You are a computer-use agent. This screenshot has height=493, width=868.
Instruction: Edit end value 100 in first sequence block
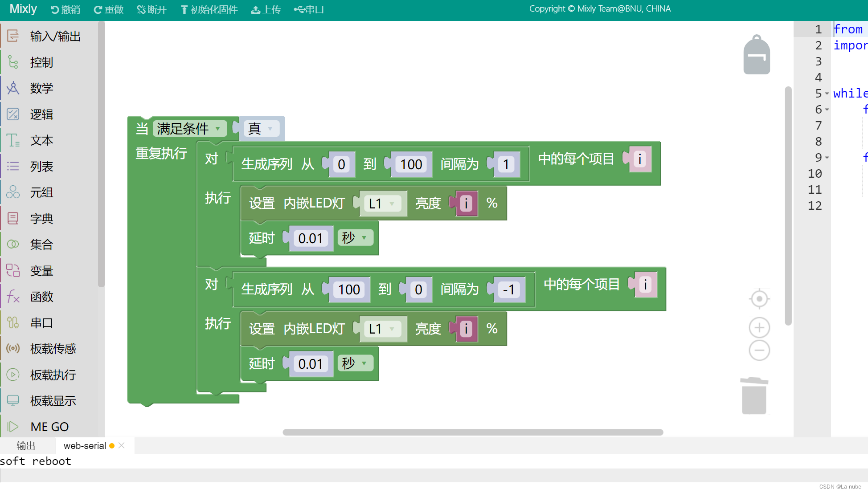click(411, 164)
